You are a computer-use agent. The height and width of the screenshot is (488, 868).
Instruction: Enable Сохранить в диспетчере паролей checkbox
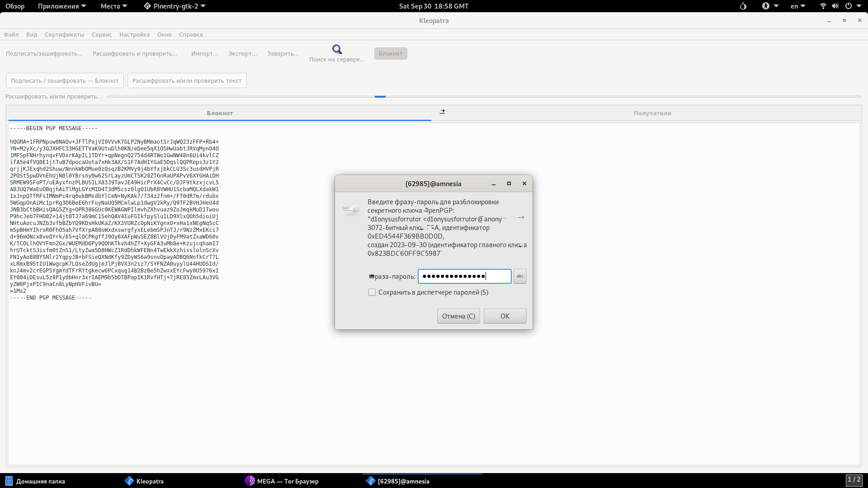coord(372,292)
